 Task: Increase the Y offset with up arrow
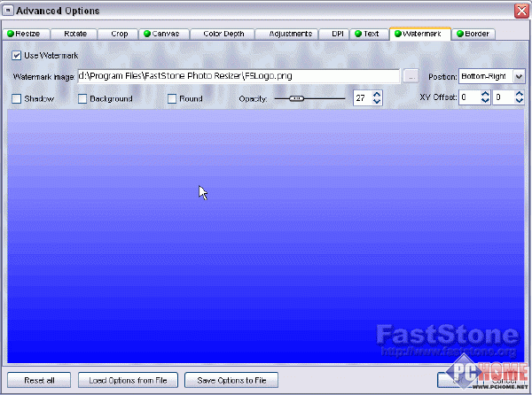(519, 94)
